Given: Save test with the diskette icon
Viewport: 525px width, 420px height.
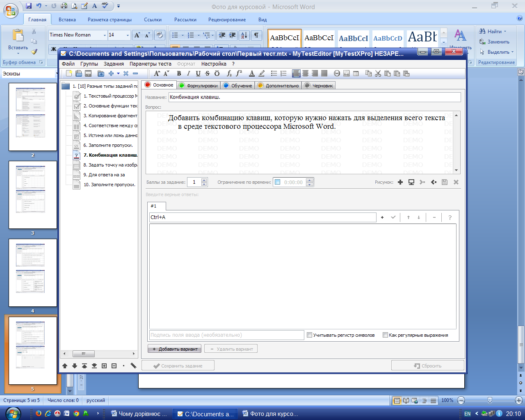Looking at the screenshot, I should tap(88, 73).
